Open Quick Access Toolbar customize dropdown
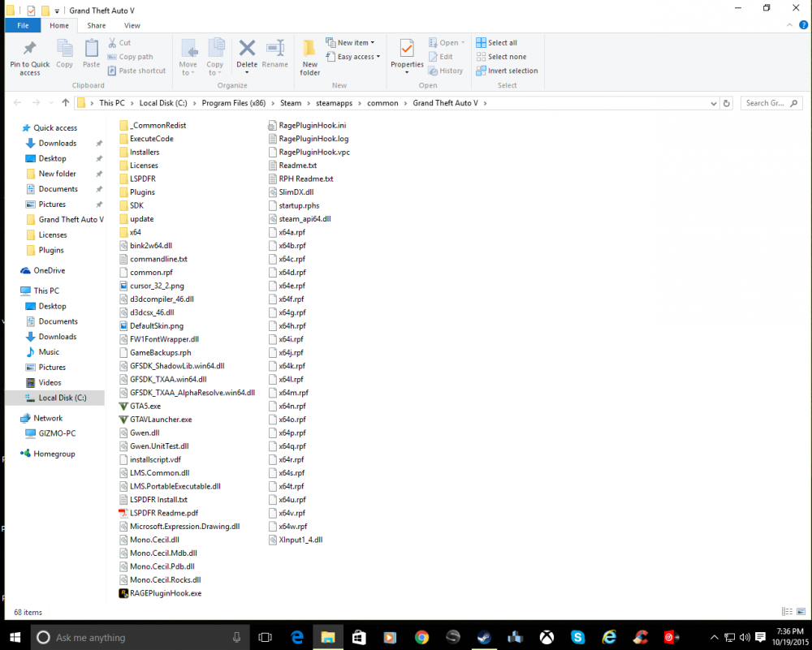Image resolution: width=812 pixels, height=650 pixels. click(57, 11)
